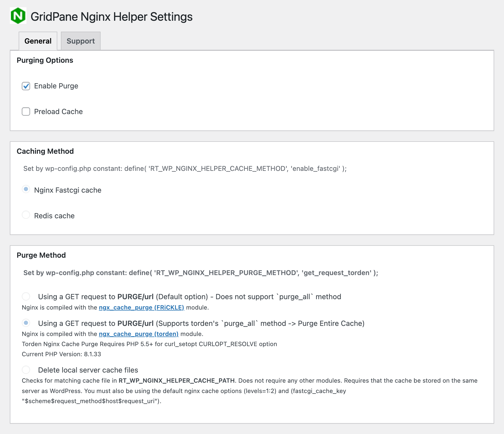Click the Nginx Fastcgi cache label
Image resolution: width=504 pixels, height=434 pixels.
[x=68, y=190]
